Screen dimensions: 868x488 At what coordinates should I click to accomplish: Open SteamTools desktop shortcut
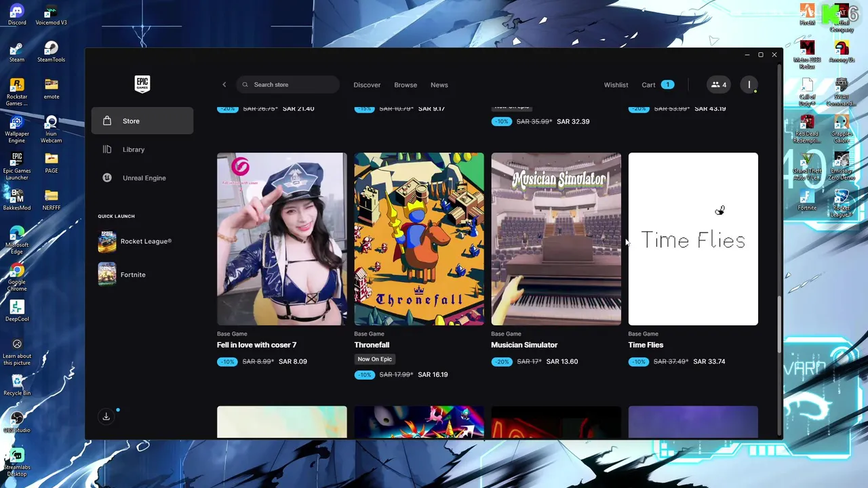coord(51,52)
